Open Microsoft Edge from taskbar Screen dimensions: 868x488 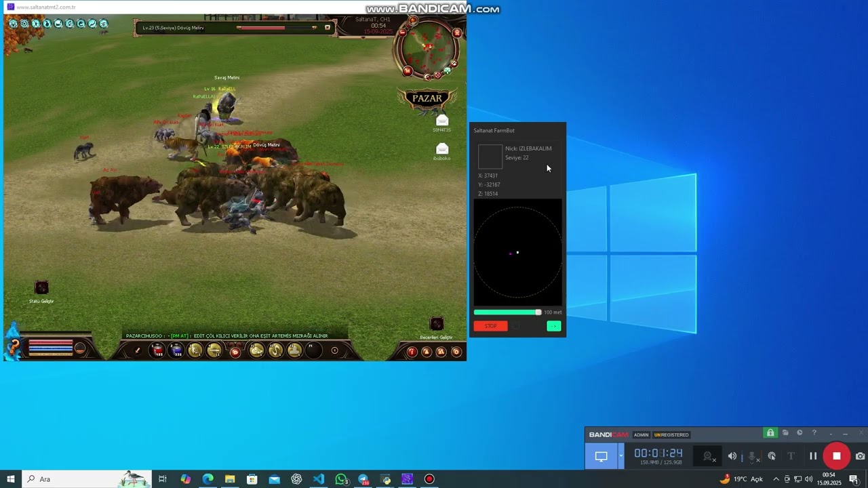(x=208, y=479)
